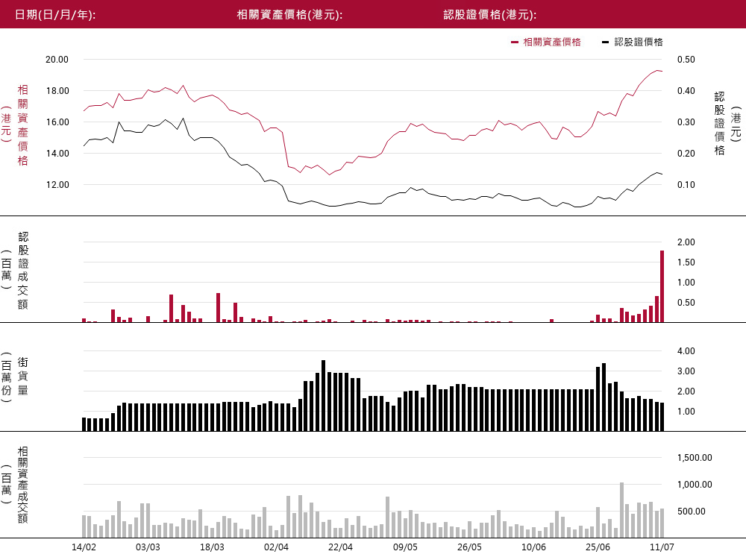Click the 0.40 warrant price axis value
The width and height of the screenshot is (746, 560).
[x=686, y=91]
